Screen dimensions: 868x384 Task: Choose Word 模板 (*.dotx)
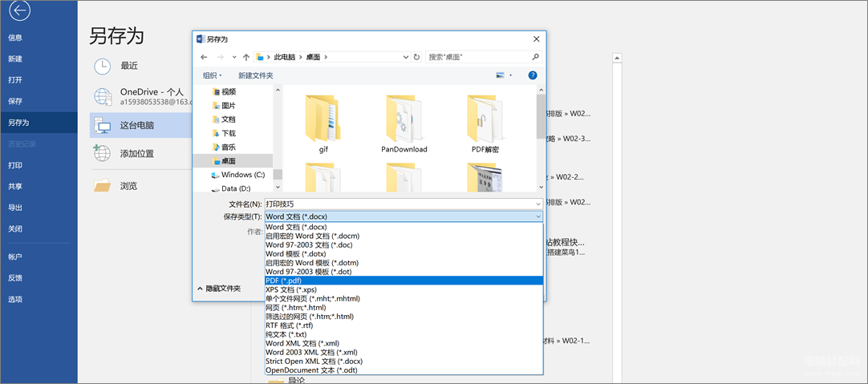click(404, 254)
